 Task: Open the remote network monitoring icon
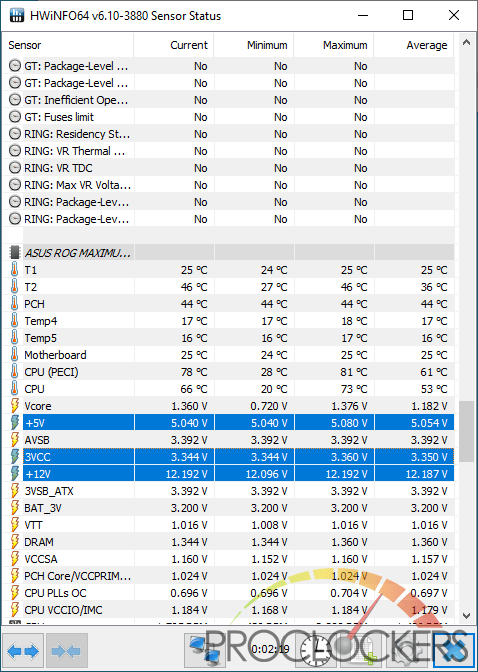(x=204, y=651)
